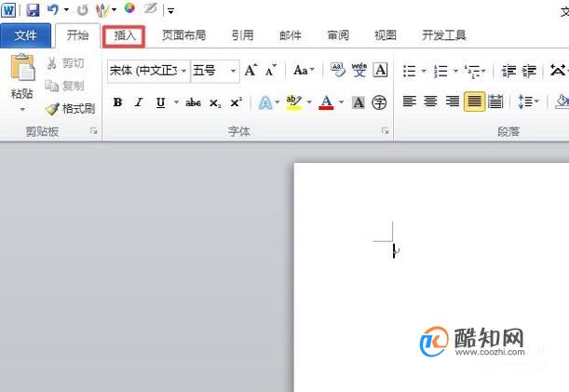Save the document with the floppy disk icon
569x392 pixels.
(x=33, y=10)
